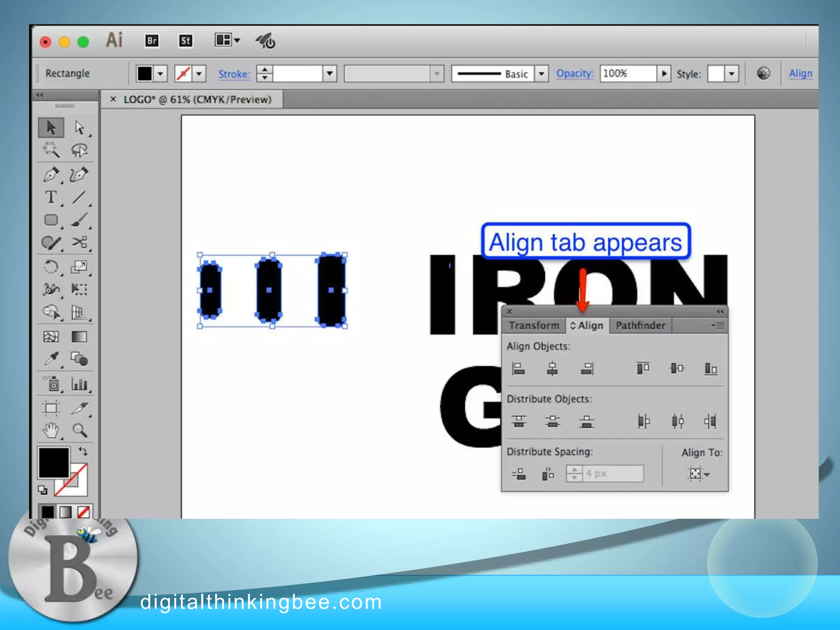Viewport: 840px width, 630px height.
Task: Click the Align link in control bar
Action: pyautogui.click(x=800, y=74)
